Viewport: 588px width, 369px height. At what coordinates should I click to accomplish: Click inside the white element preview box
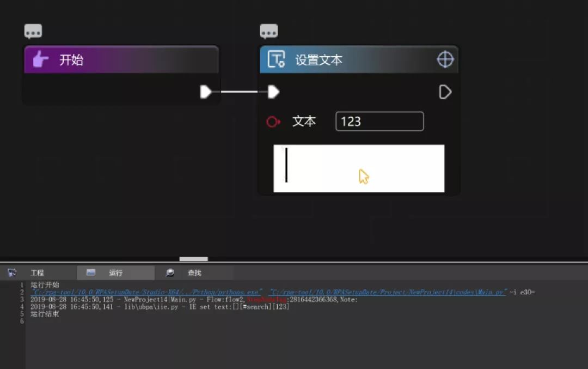(359, 168)
